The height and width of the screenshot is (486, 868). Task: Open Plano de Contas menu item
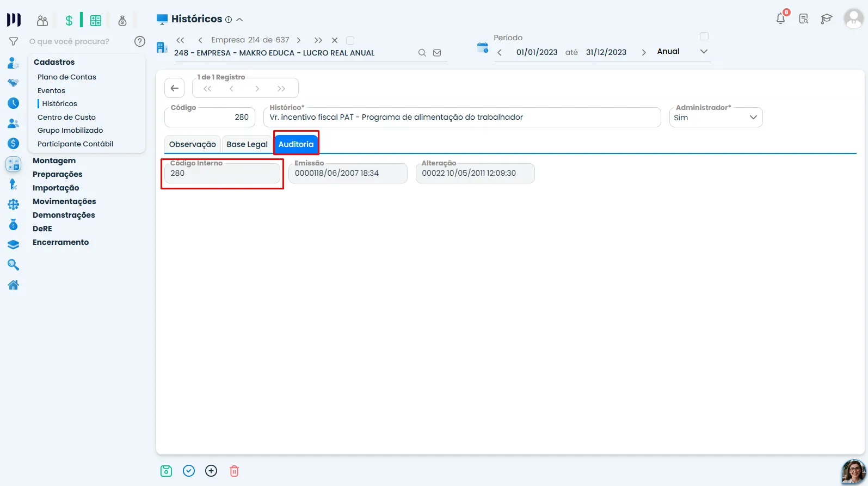click(67, 77)
